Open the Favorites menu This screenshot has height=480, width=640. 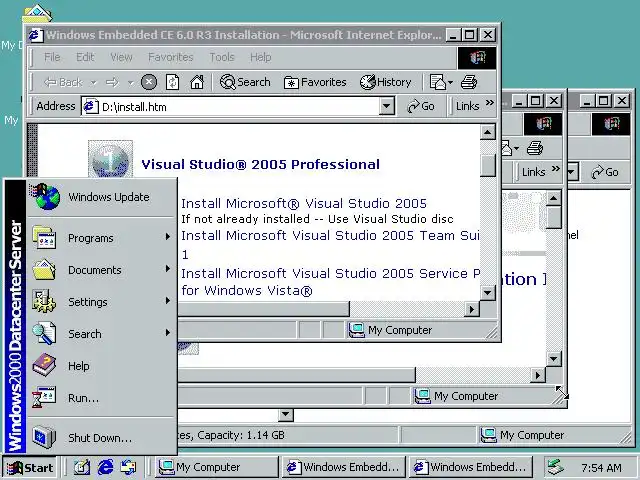coord(171,57)
